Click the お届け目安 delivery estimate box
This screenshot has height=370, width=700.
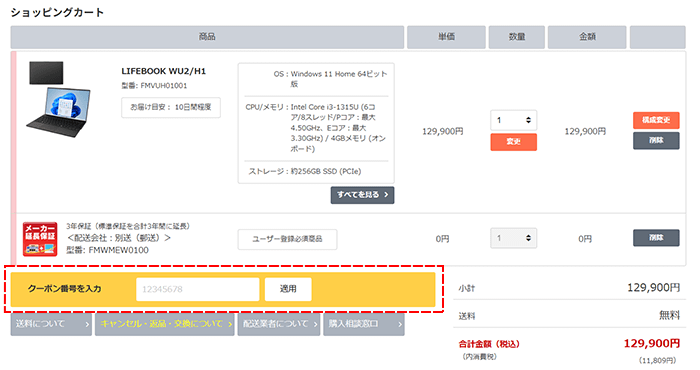point(171,108)
